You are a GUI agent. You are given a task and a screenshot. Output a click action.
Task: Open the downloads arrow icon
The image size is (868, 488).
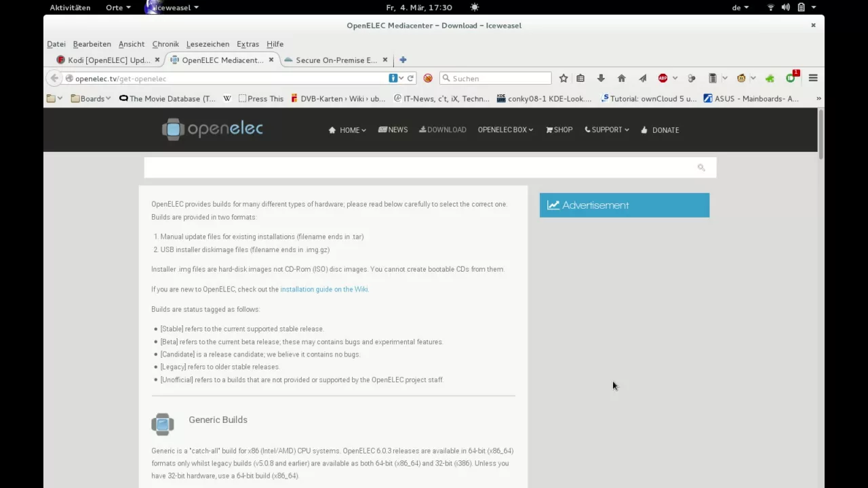601,78
